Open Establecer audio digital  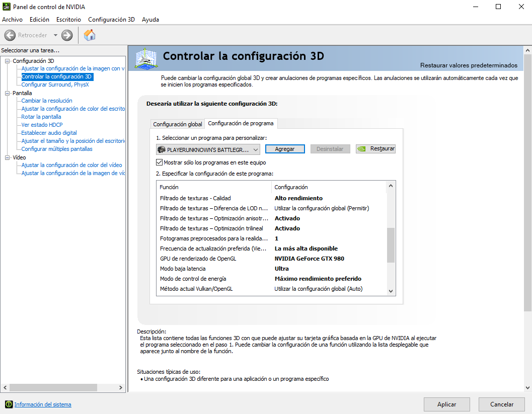(49, 133)
